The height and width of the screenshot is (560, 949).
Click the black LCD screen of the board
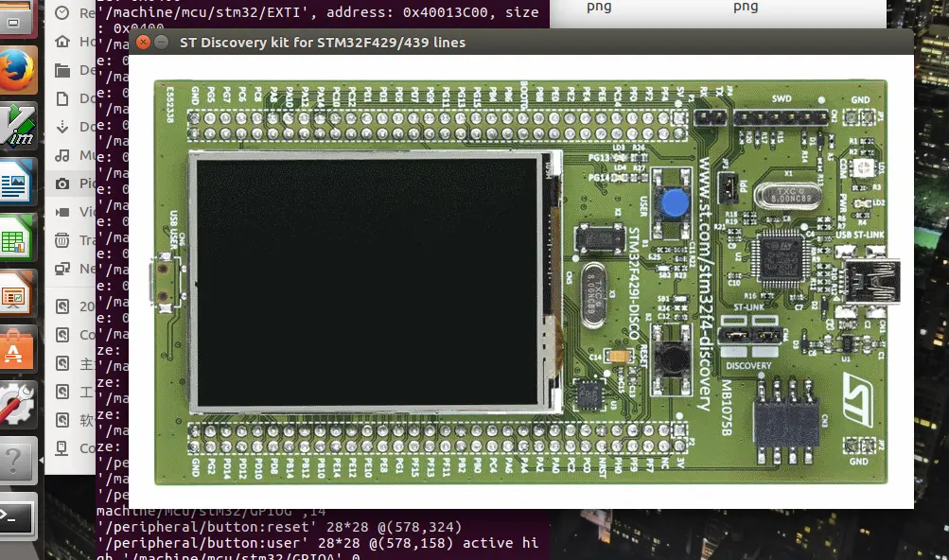click(367, 282)
